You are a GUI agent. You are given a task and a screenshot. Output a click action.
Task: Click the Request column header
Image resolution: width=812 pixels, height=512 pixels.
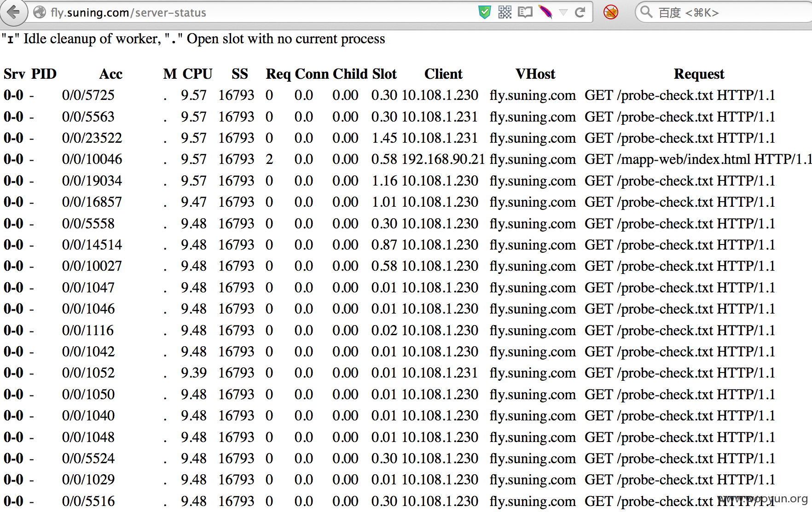click(699, 74)
